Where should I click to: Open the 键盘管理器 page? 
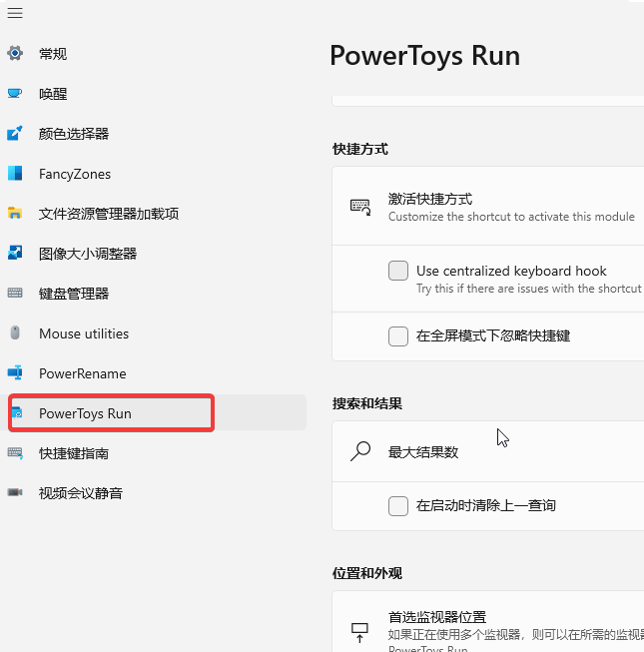(x=153, y=293)
